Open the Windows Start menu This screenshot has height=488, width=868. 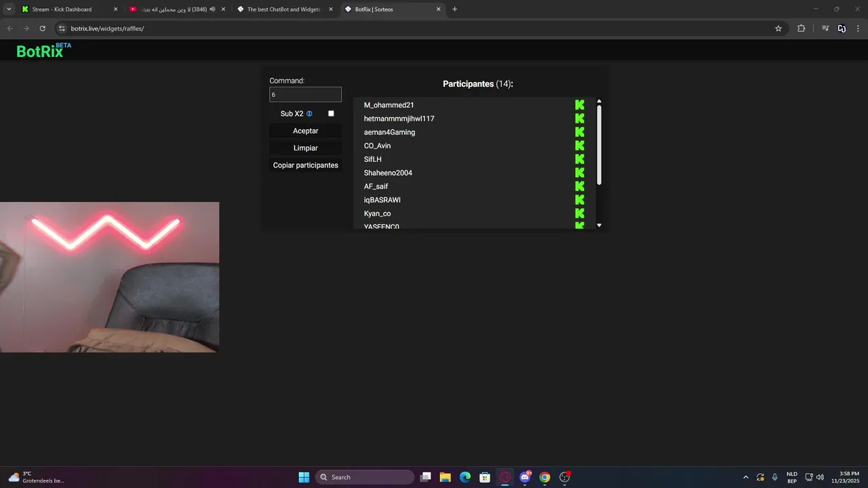click(x=304, y=477)
